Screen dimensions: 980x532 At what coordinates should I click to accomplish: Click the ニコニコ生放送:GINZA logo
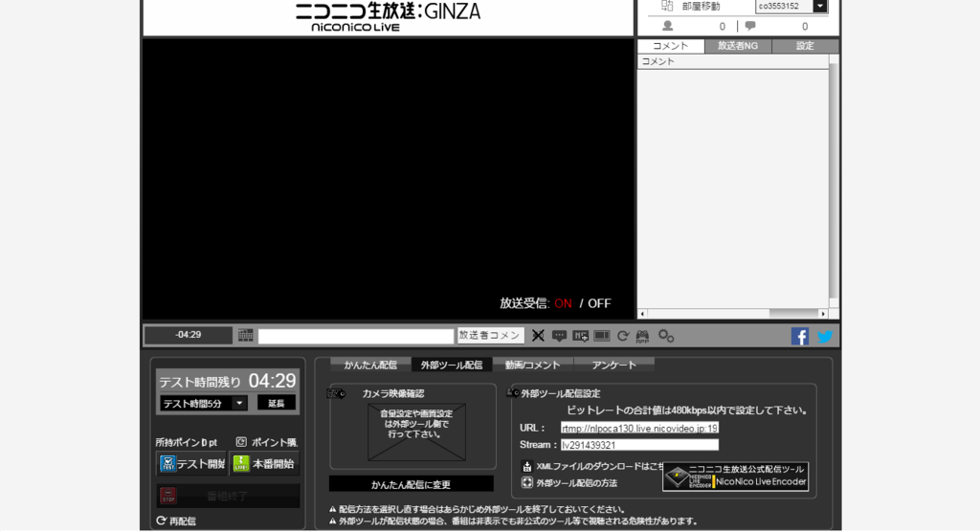[x=388, y=16]
